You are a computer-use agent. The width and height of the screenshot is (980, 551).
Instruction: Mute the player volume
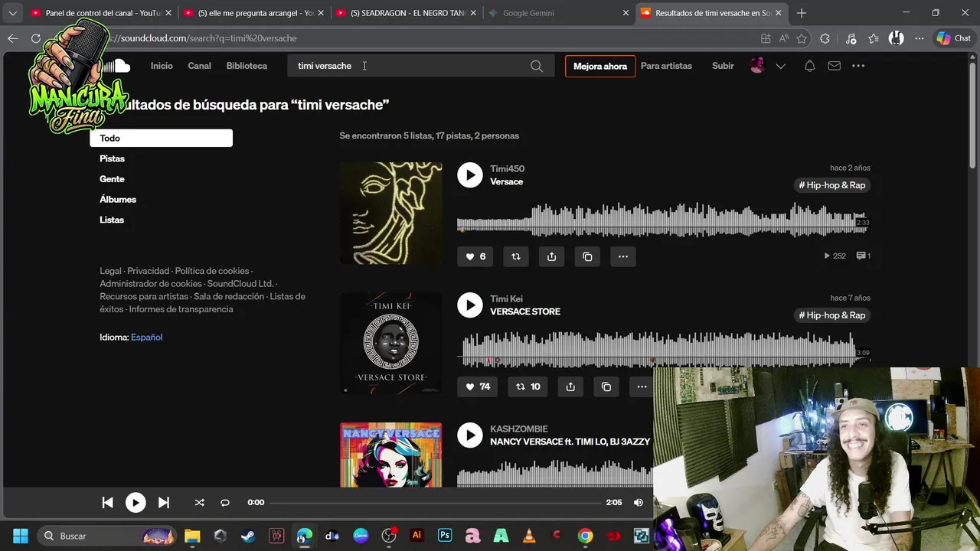pos(638,503)
